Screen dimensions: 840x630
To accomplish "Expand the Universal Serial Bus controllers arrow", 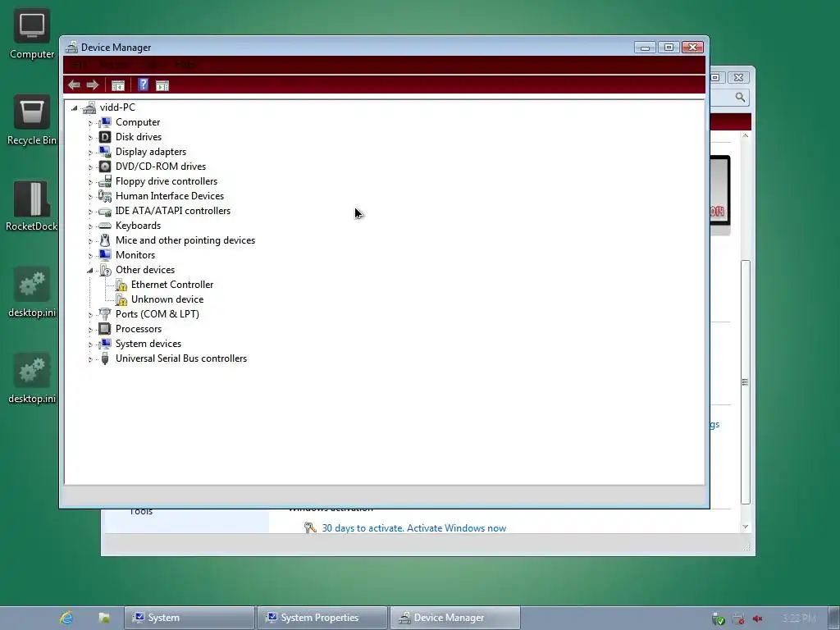I will [90, 359].
